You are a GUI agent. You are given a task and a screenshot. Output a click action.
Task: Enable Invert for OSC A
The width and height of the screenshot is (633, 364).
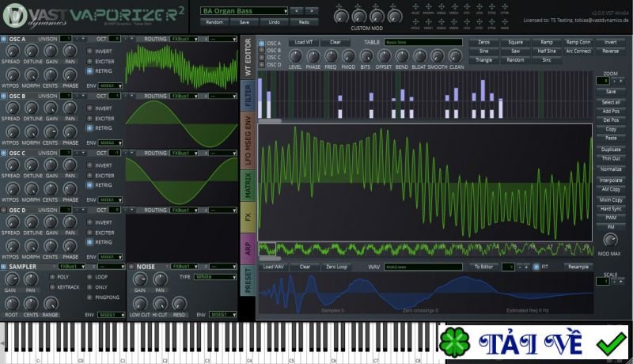[x=89, y=51]
